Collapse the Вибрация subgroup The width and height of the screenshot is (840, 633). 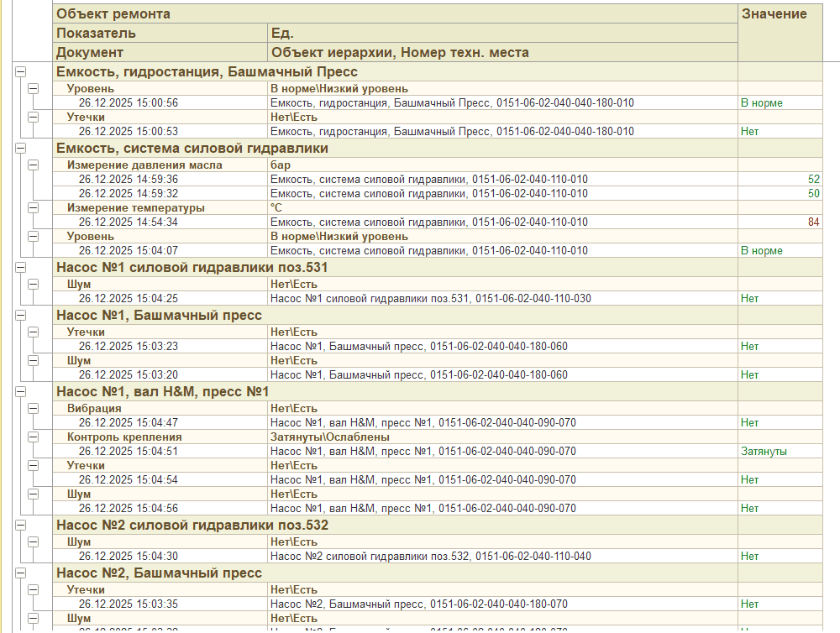[x=34, y=408]
